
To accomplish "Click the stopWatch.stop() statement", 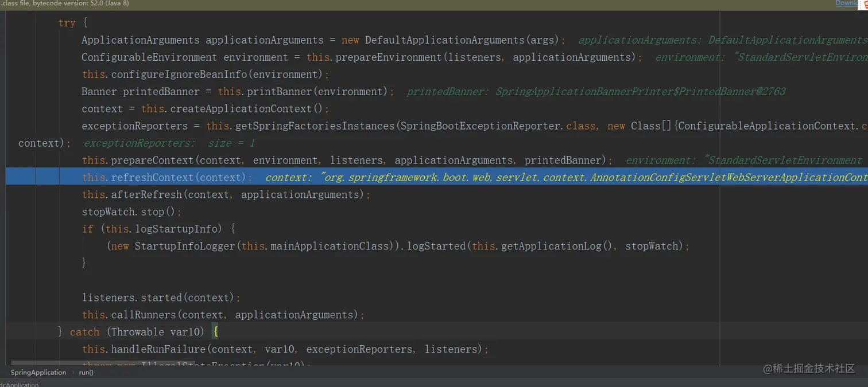I will [131, 212].
